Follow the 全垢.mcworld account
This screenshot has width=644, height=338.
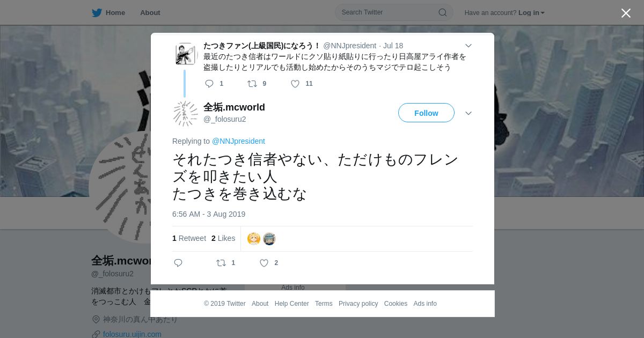point(426,113)
